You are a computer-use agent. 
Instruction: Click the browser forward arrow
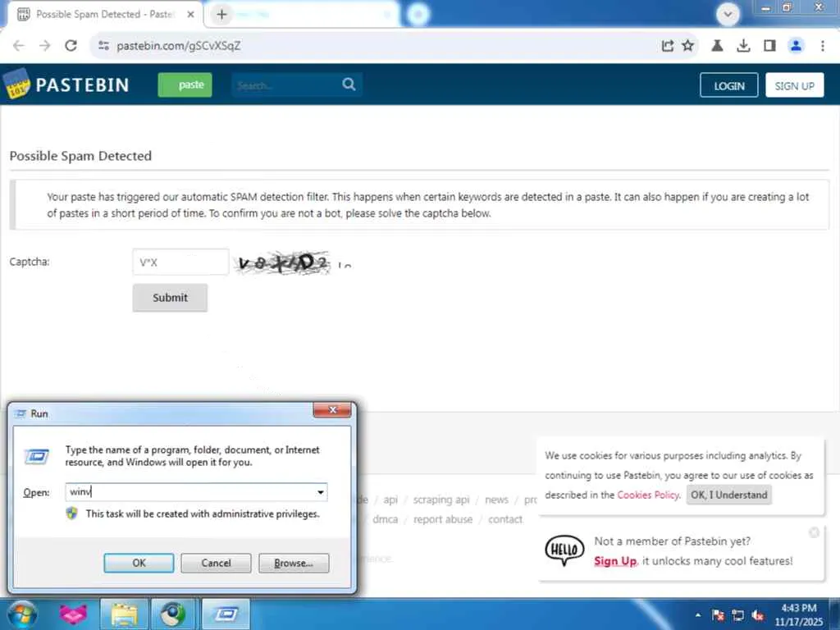click(45, 46)
